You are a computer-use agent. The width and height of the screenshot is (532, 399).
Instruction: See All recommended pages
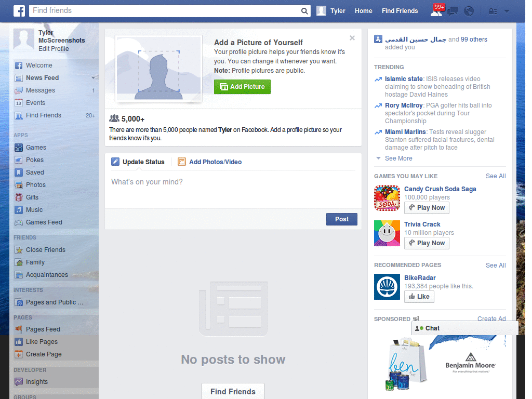[x=495, y=265]
